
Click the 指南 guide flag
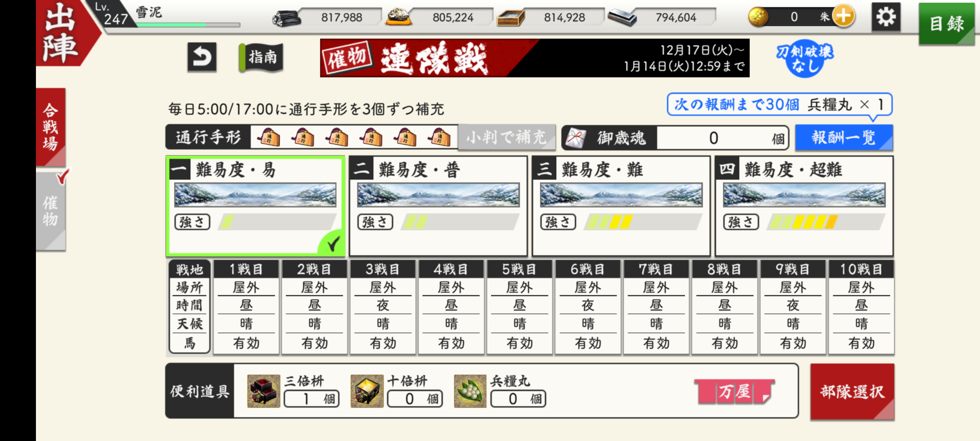click(x=261, y=57)
